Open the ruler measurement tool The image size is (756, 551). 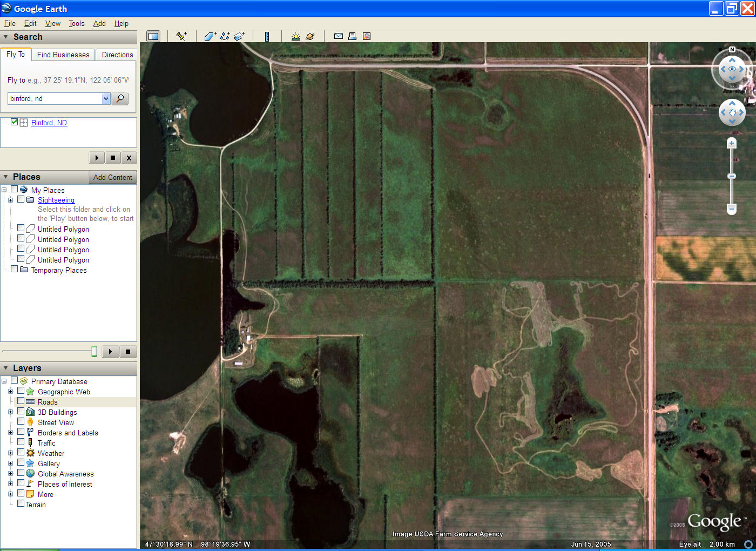pos(267,36)
